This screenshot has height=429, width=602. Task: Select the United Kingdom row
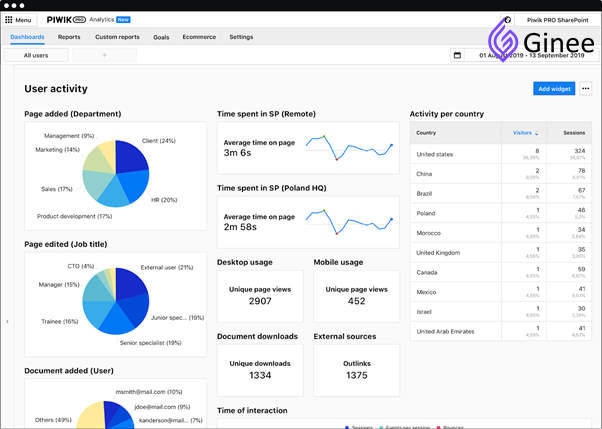point(501,253)
